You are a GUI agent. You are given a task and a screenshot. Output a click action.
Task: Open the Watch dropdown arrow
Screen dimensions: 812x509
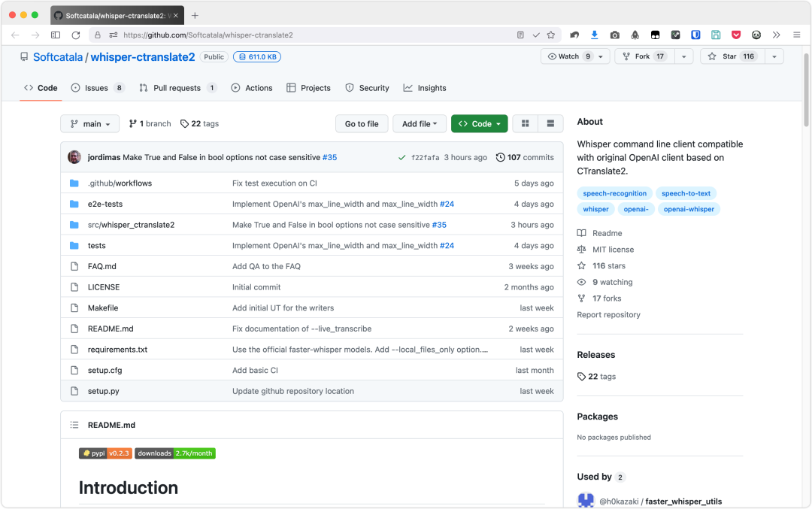(x=601, y=56)
